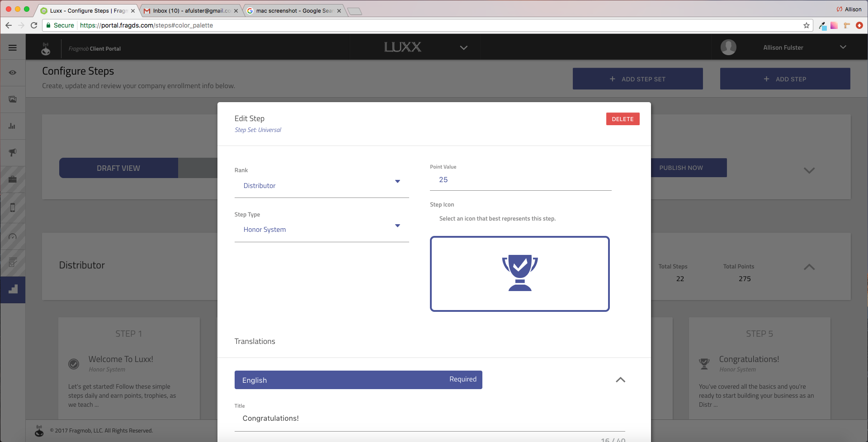The height and width of the screenshot is (442, 868).
Task: Collapse the Distributor rank section
Action: coord(809,267)
